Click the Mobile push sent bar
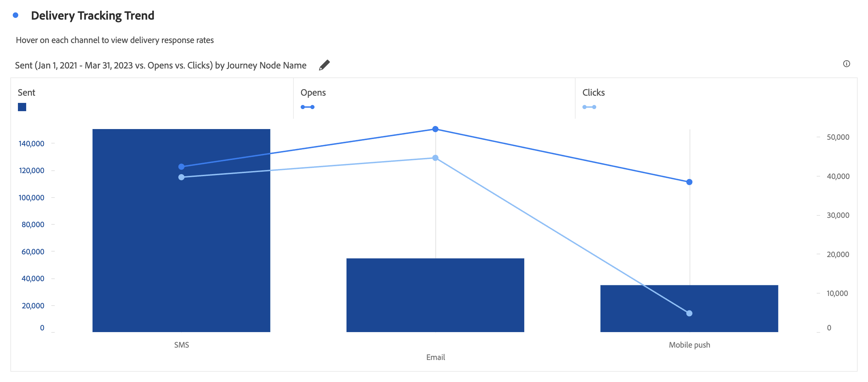The width and height of the screenshot is (868, 382). click(689, 308)
